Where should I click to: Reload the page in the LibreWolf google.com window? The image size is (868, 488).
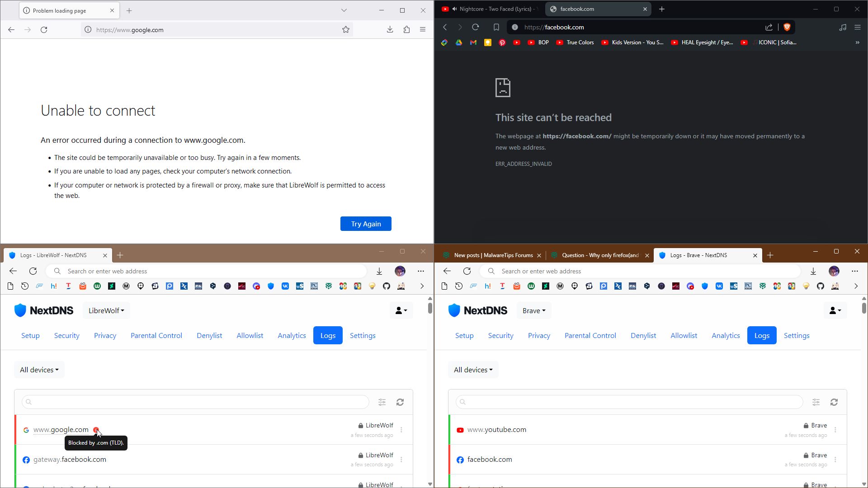44,30
